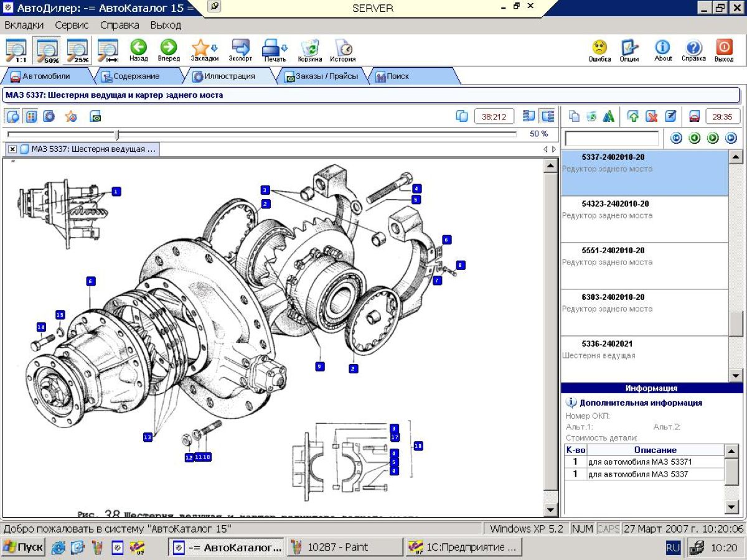Click the 38:212 counter button
The width and height of the screenshot is (747, 560).
pos(494,116)
